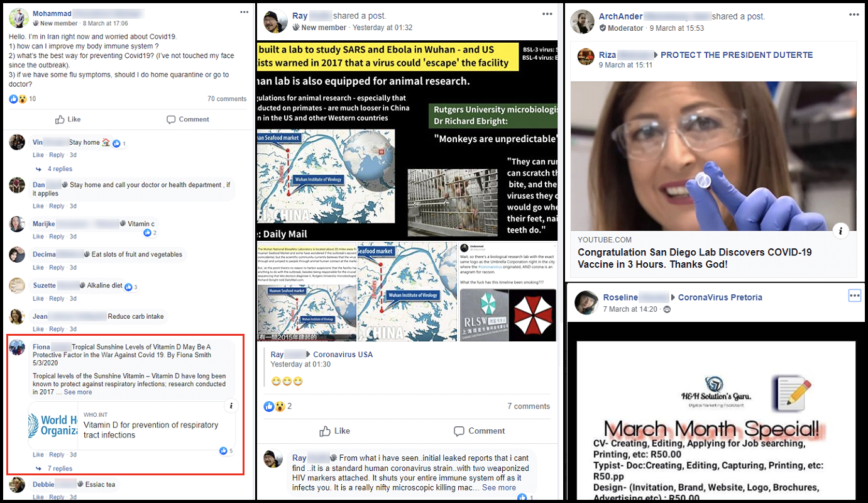This screenshot has height=503, width=868.
Task: Click timestamp '8 March at 17:06'
Action: pyautogui.click(x=105, y=23)
